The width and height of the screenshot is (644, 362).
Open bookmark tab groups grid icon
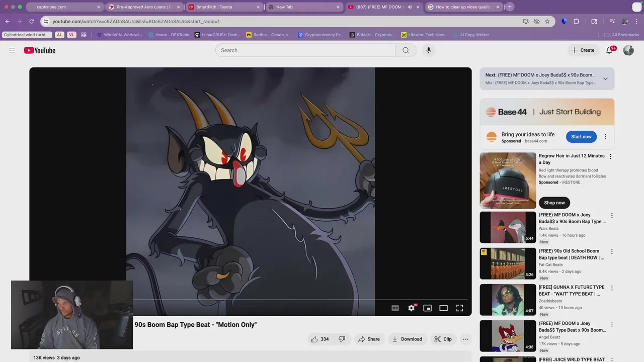(84, 35)
